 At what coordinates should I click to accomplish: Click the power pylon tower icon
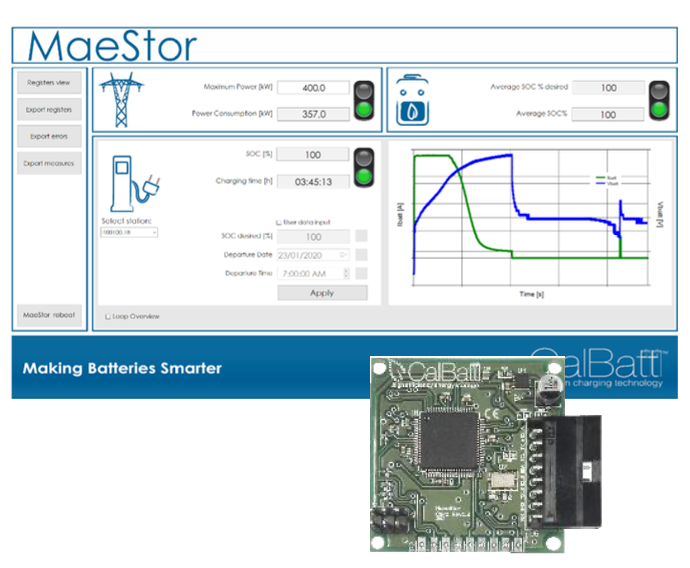pyautogui.click(x=120, y=98)
